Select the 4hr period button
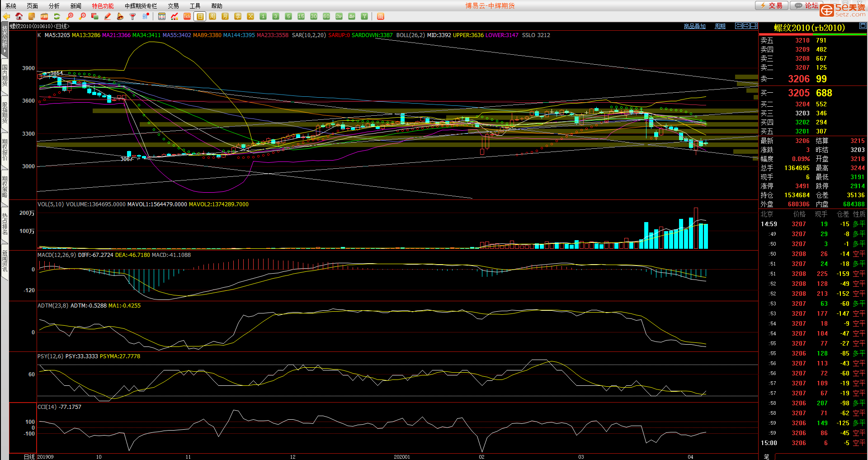The height and width of the screenshot is (460, 868). [x=352, y=16]
